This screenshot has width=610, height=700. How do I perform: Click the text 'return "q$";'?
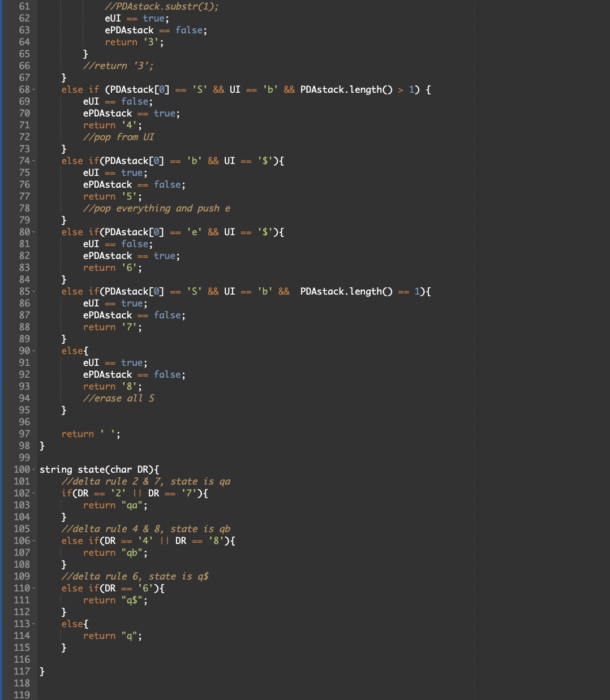115,600
